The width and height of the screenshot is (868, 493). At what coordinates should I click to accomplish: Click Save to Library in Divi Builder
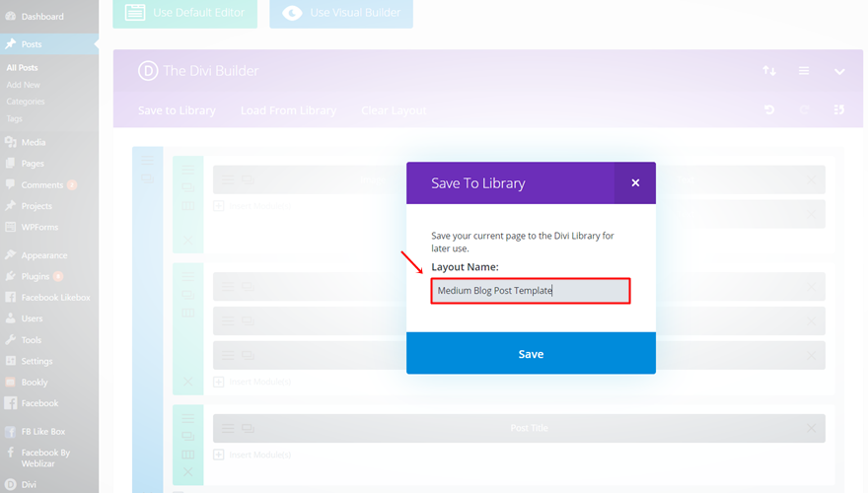tap(177, 110)
